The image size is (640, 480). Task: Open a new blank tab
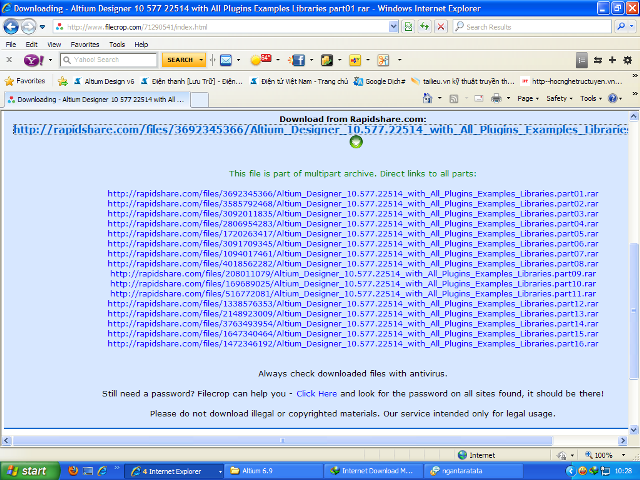point(200,100)
